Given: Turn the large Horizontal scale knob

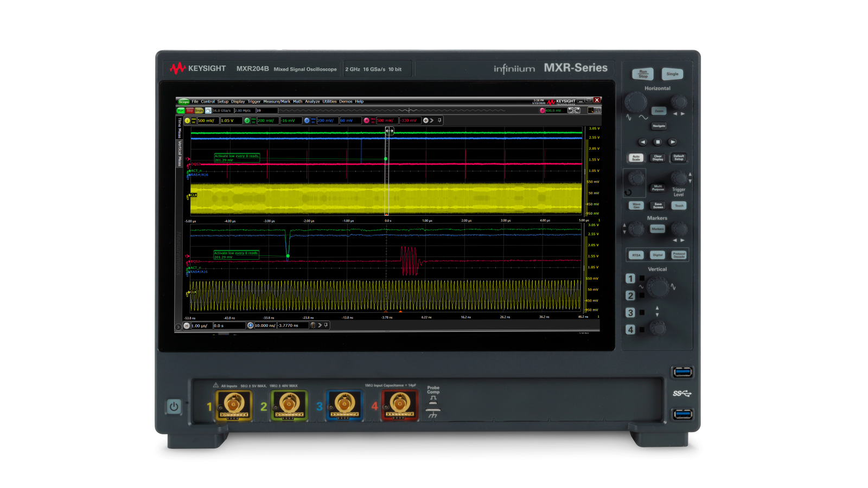Looking at the screenshot, I should coord(636,102).
